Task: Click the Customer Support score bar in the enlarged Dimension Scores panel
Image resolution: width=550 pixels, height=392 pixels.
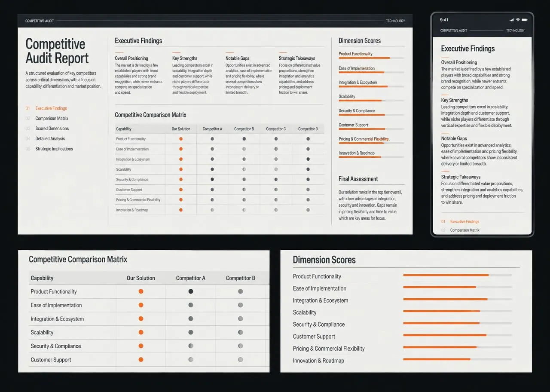Action: point(457,335)
